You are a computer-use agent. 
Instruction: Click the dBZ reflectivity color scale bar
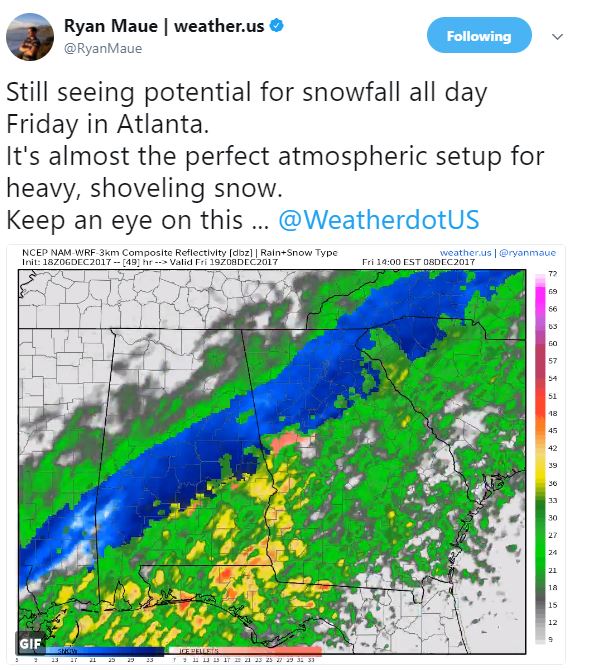click(540, 458)
